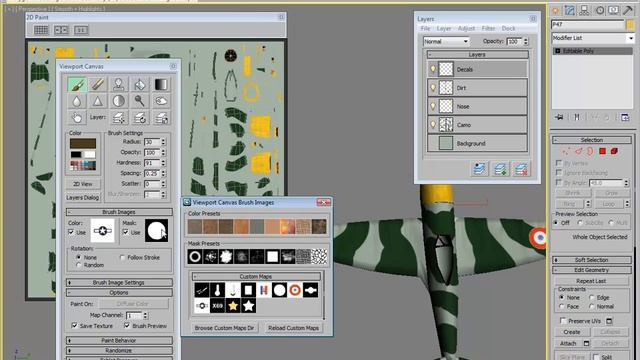Image resolution: width=640 pixels, height=360 pixels.
Task: Click the color palette swatch below black
Action: point(83,165)
